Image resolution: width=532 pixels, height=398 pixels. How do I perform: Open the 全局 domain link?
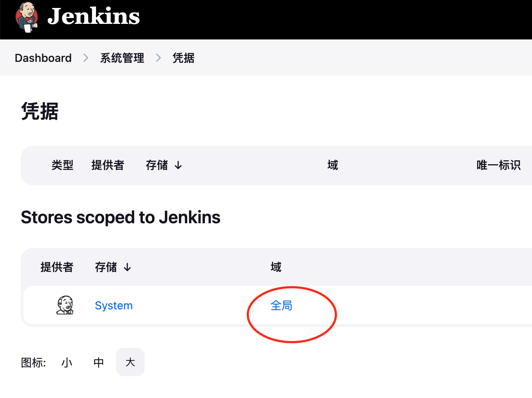click(x=281, y=306)
